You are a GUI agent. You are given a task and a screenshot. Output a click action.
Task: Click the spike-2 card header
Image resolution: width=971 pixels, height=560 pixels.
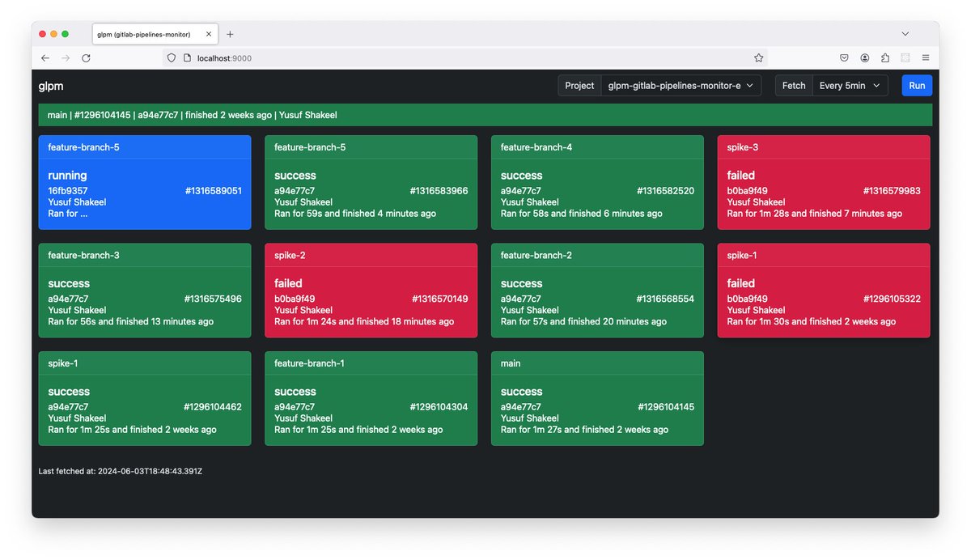[x=371, y=255]
